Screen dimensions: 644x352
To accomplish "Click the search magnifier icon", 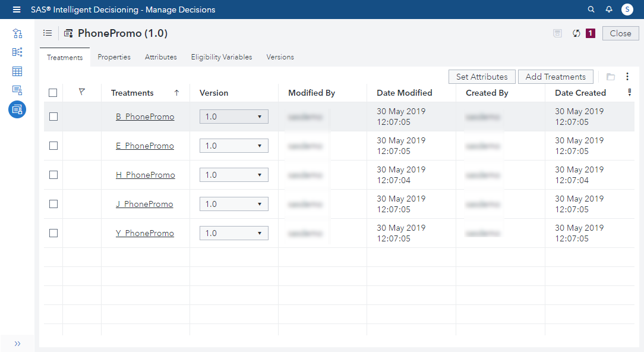I will tap(591, 10).
